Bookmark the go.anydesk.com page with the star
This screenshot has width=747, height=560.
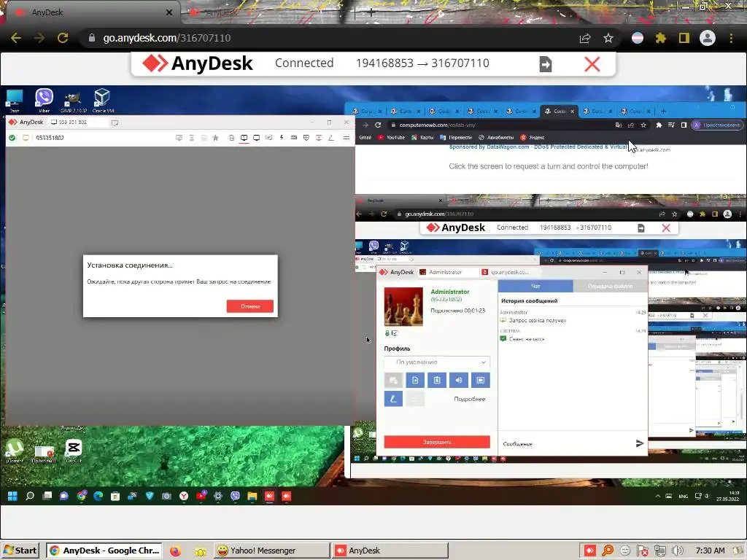point(608,38)
